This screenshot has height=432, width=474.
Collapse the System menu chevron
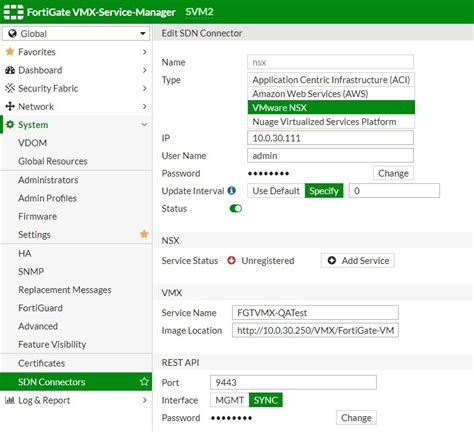(x=144, y=125)
